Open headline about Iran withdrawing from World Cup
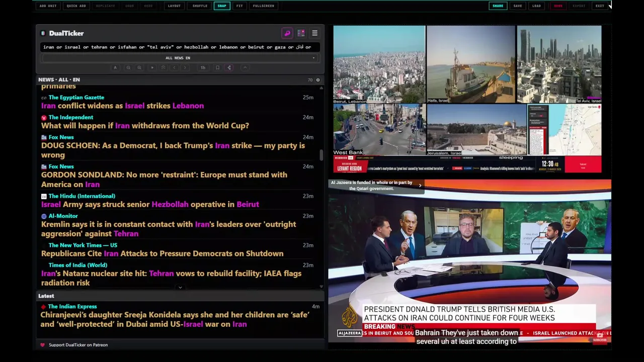The width and height of the screenshot is (644, 362). (x=145, y=126)
